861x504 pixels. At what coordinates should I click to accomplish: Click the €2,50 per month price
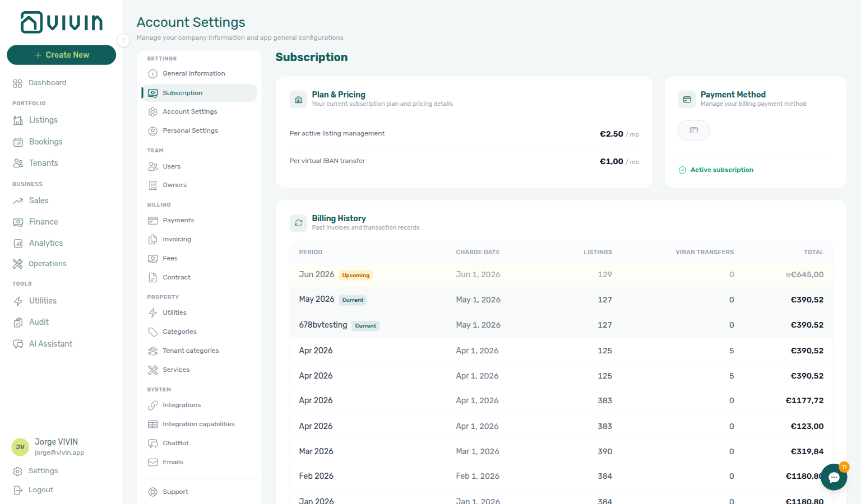point(619,134)
